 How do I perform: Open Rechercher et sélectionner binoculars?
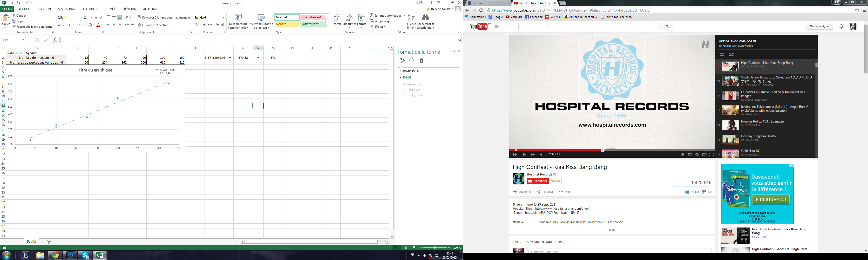tap(426, 21)
